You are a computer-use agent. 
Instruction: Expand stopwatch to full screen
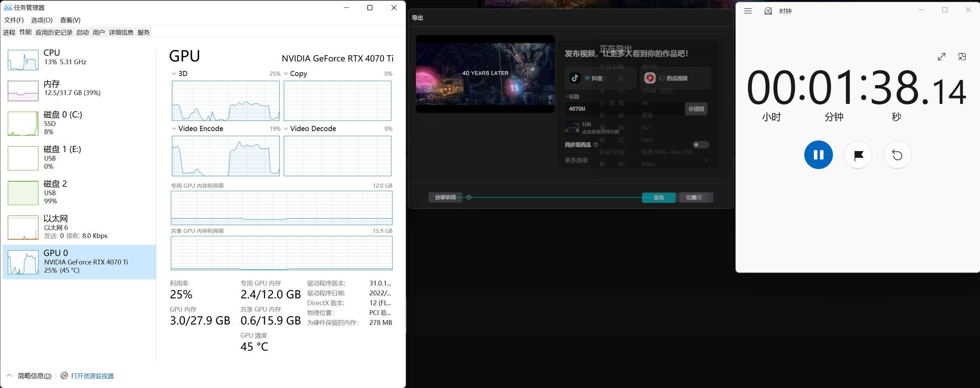tap(942, 57)
